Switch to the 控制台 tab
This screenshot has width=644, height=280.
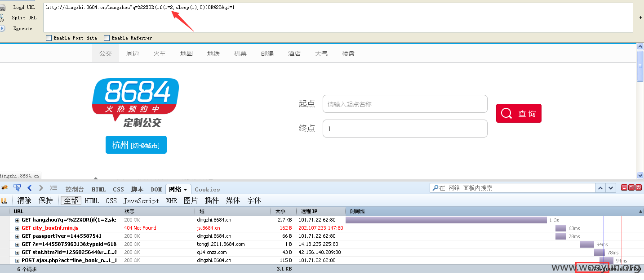pos(75,189)
